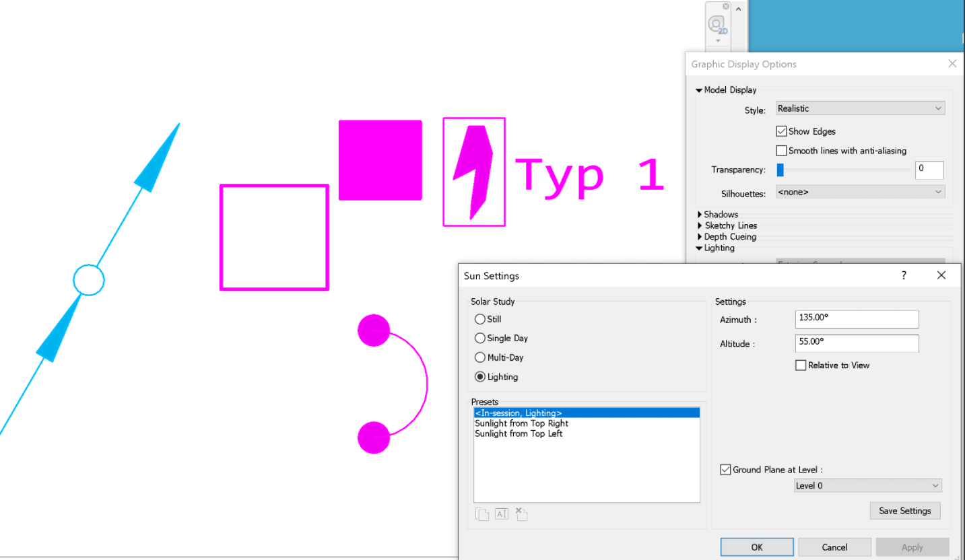
Task: Open the Style dropdown showing Realistic
Action: 860,108
